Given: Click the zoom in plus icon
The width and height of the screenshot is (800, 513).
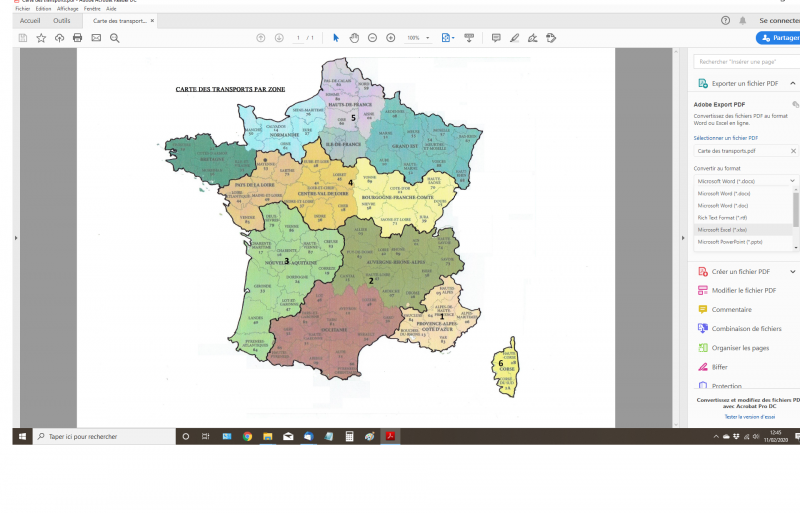Looking at the screenshot, I should coord(390,38).
